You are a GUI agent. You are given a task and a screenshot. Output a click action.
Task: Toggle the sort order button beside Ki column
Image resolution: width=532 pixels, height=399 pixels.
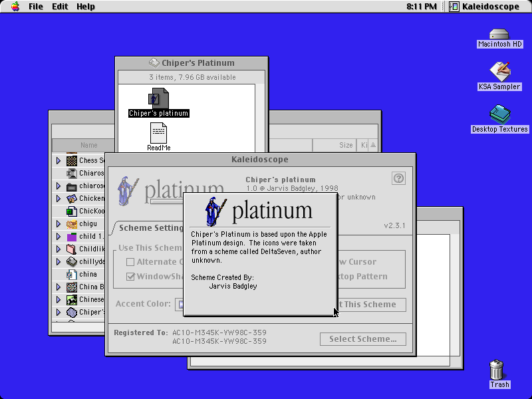coord(373,145)
